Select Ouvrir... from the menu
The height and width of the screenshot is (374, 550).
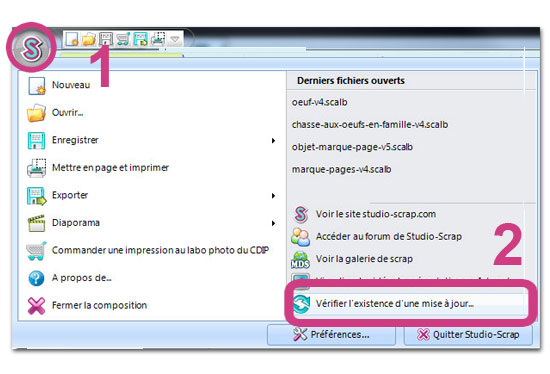(67, 113)
